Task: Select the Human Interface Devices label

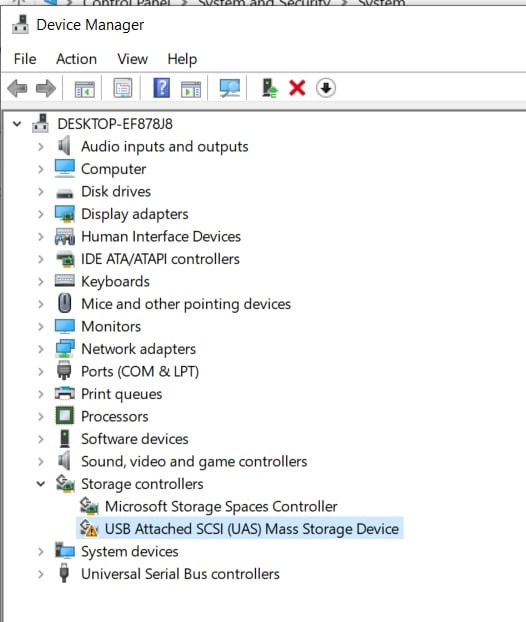Action: (x=161, y=236)
